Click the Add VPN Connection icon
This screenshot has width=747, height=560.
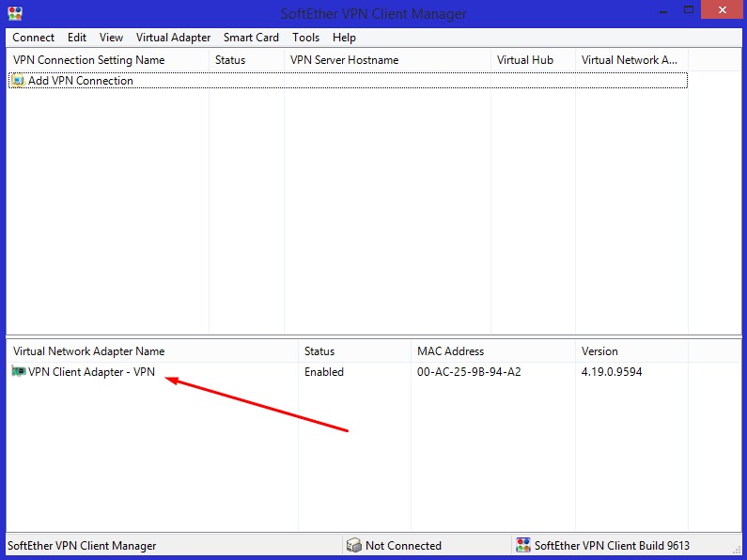pyautogui.click(x=18, y=81)
